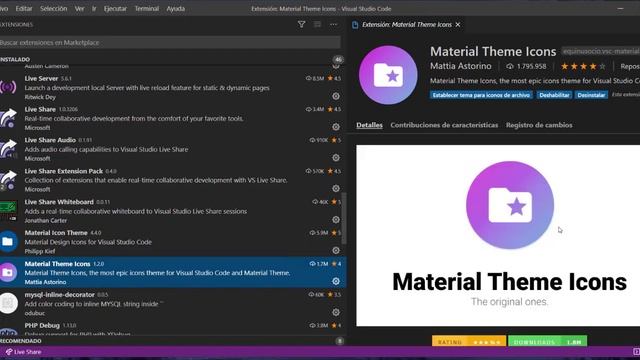Open the extensions filter funnel icon
Image resolution: width=640 pixels, height=360 pixels.
301,24
